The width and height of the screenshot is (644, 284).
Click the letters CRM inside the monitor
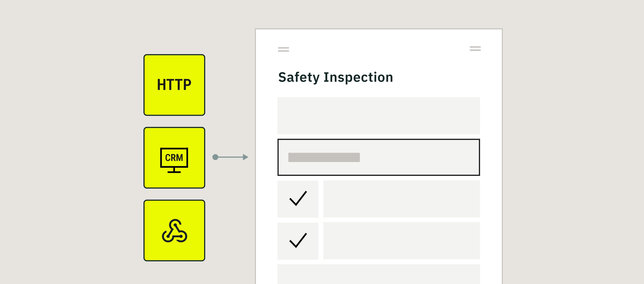click(174, 158)
